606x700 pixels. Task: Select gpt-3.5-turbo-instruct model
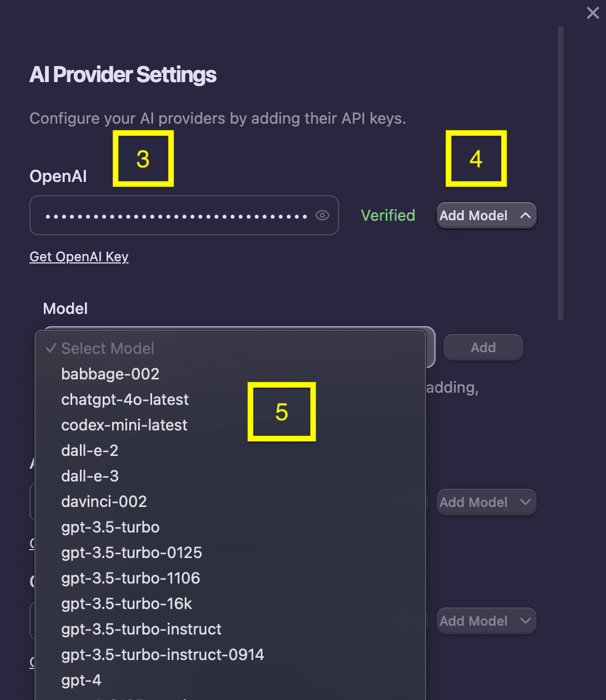pyautogui.click(x=141, y=629)
